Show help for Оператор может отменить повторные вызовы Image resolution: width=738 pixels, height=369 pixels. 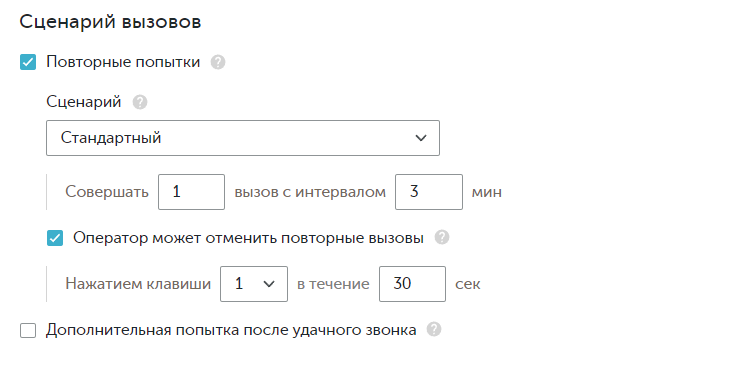(441, 238)
